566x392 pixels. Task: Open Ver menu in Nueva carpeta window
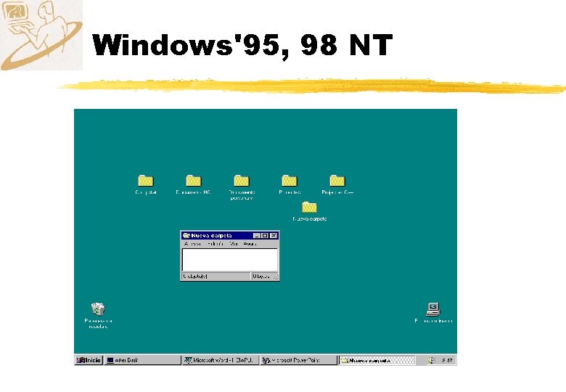234,244
